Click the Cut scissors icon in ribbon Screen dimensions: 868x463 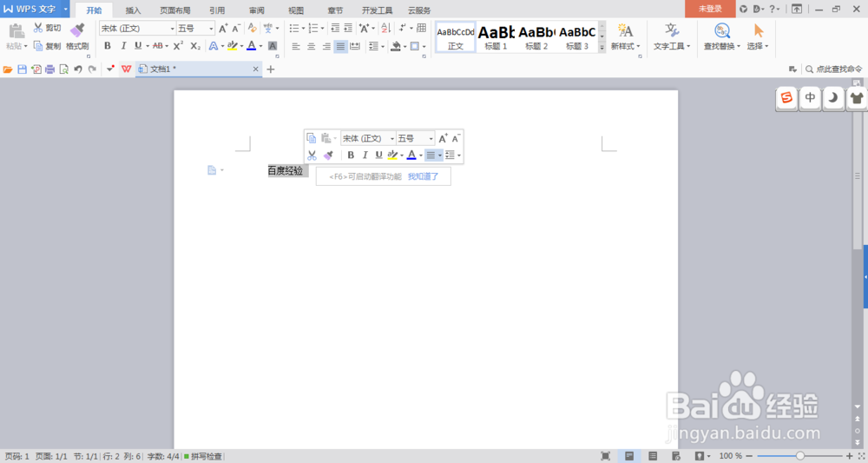click(x=38, y=28)
